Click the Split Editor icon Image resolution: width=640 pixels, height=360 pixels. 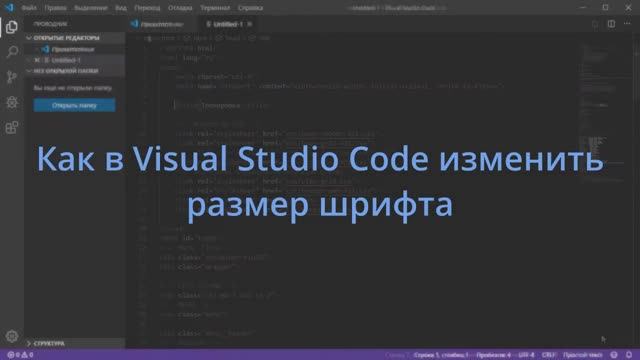pyautogui.click(x=611, y=24)
